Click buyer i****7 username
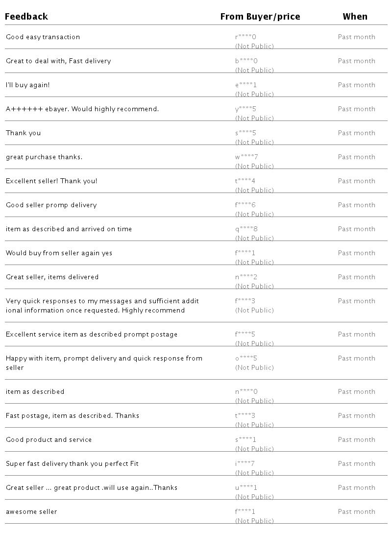The height and width of the screenshot is (533, 392). click(245, 464)
